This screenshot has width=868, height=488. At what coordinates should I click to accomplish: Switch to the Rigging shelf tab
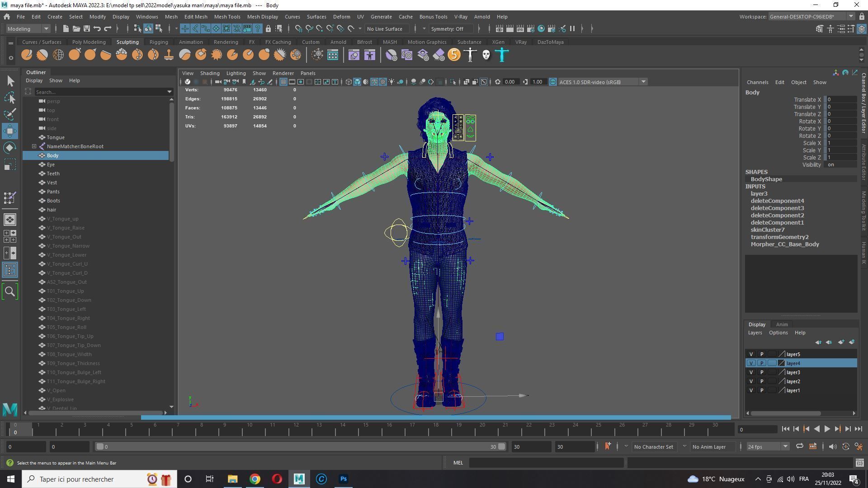(159, 42)
